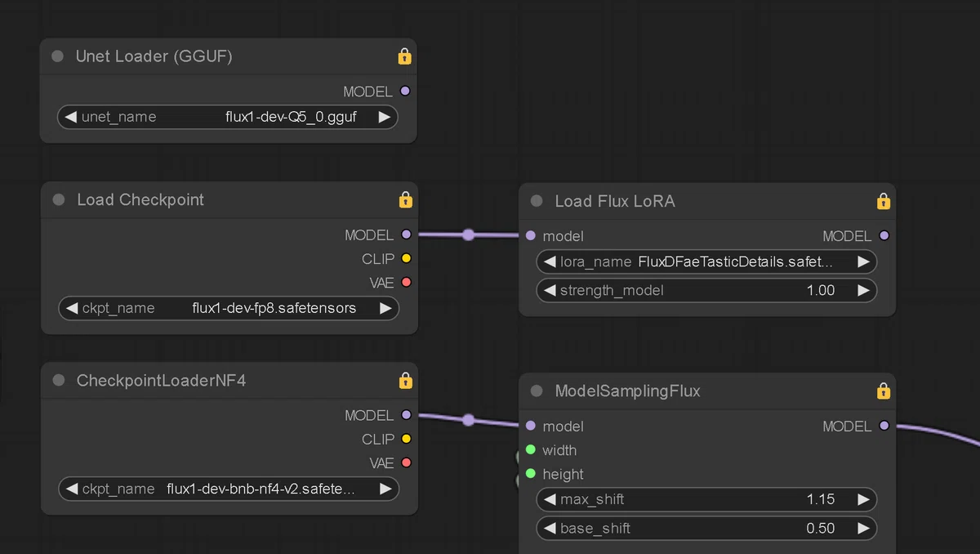Click MODEL output port of ModelSamplingFlux

[x=884, y=426]
